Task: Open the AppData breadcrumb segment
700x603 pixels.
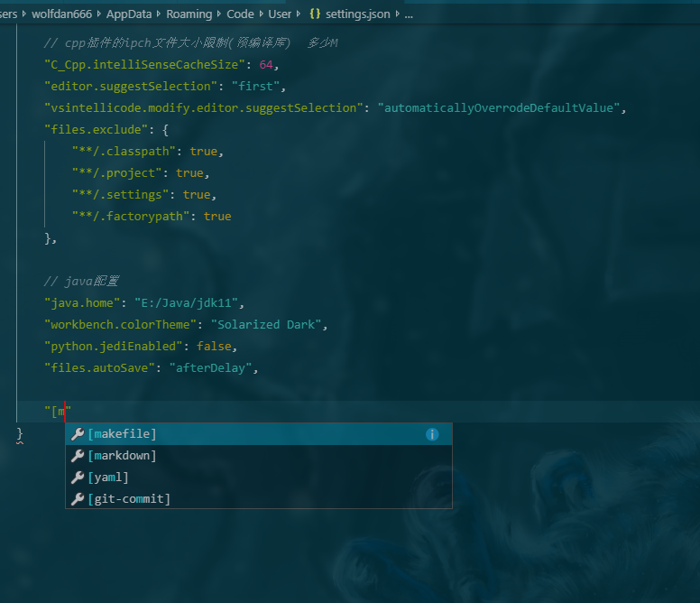Action: coord(129,14)
